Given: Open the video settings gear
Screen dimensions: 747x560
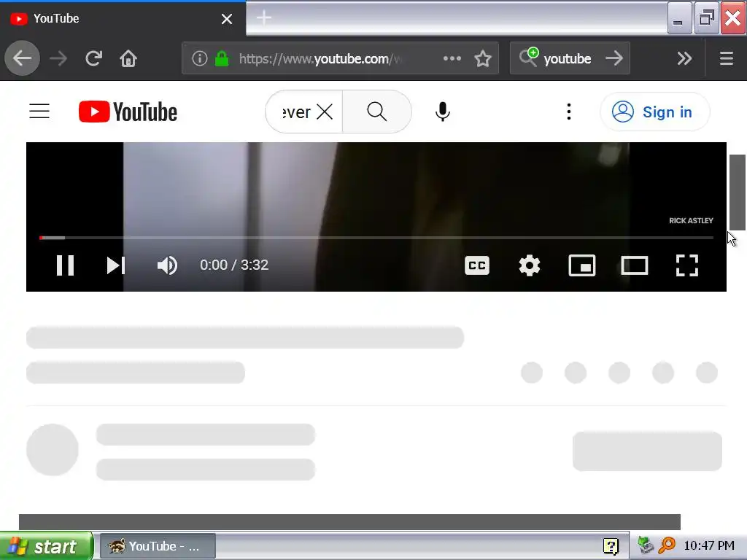Looking at the screenshot, I should [x=530, y=265].
